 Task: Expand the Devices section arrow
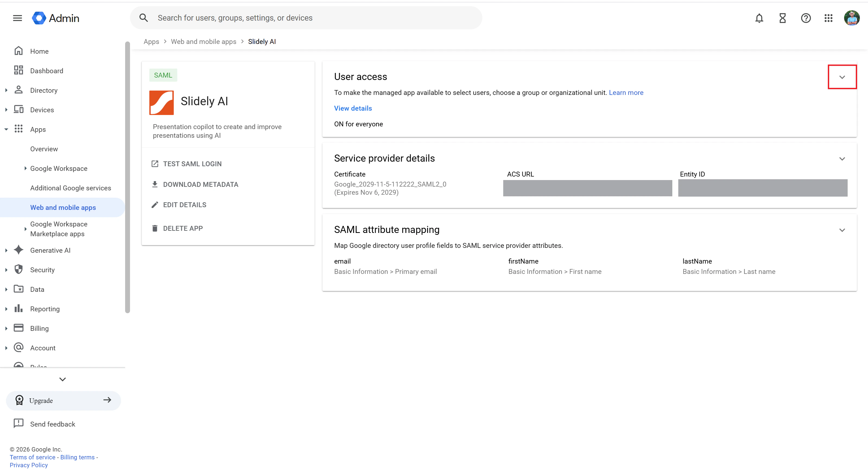pos(6,110)
